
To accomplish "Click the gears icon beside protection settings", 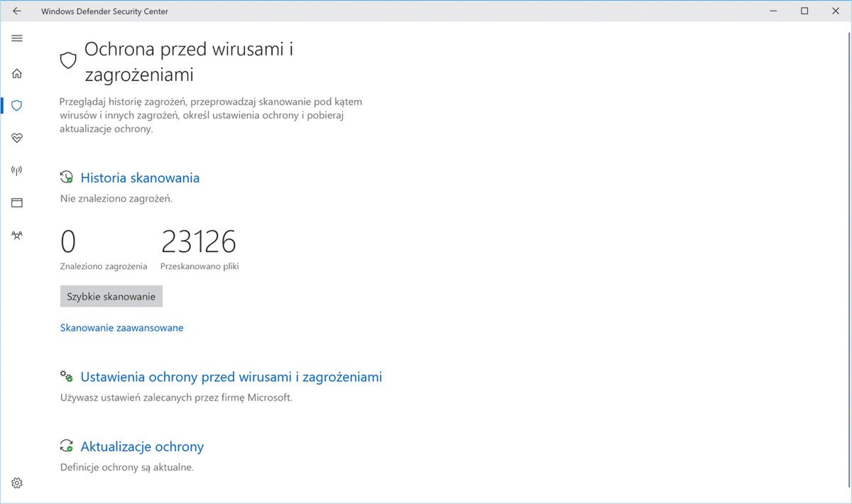I will click(67, 376).
